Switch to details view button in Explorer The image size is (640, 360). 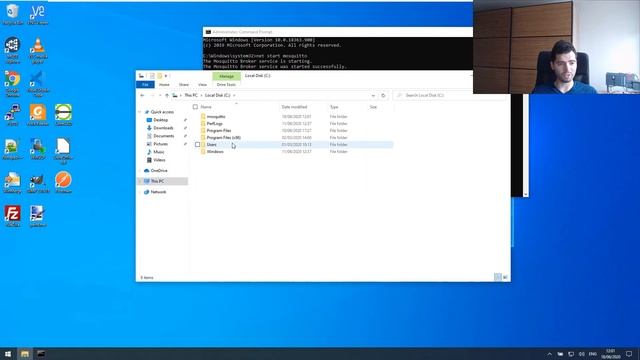(x=498, y=277)
